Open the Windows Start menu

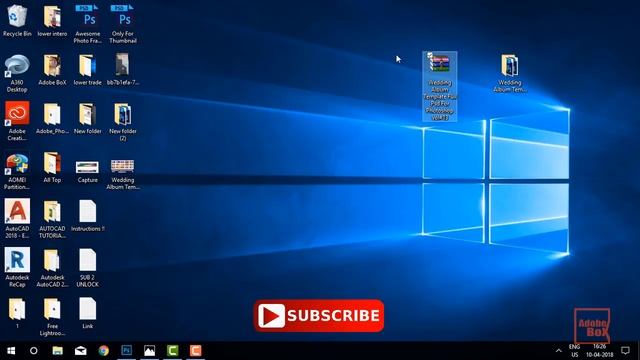point(11,351)
